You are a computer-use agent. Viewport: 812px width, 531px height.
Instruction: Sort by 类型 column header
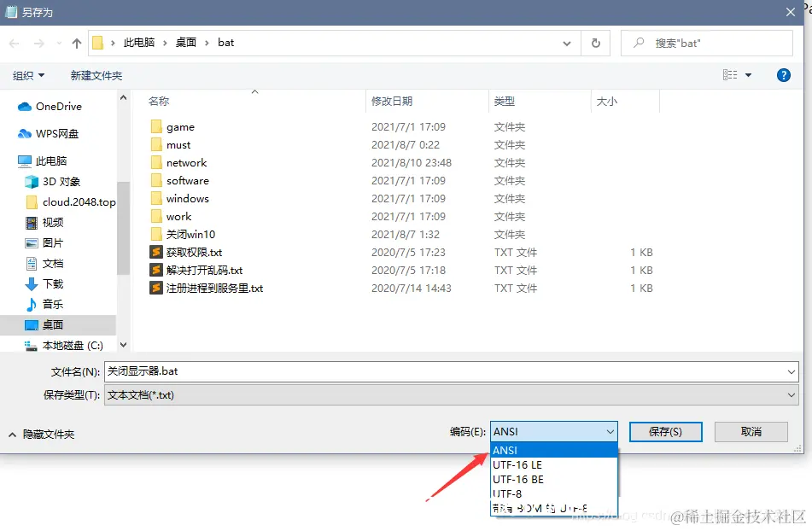(x=505, y=102)
